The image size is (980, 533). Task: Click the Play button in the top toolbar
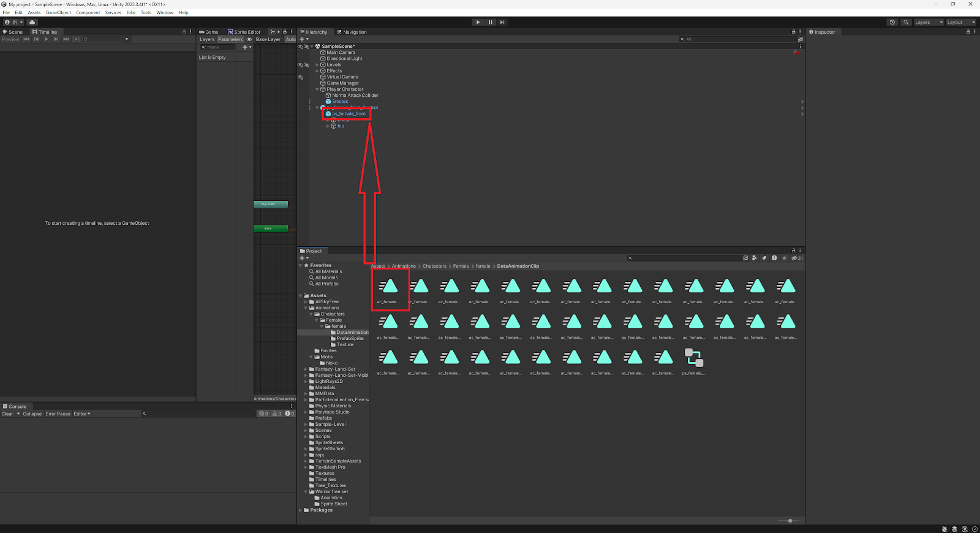[478, 22]
